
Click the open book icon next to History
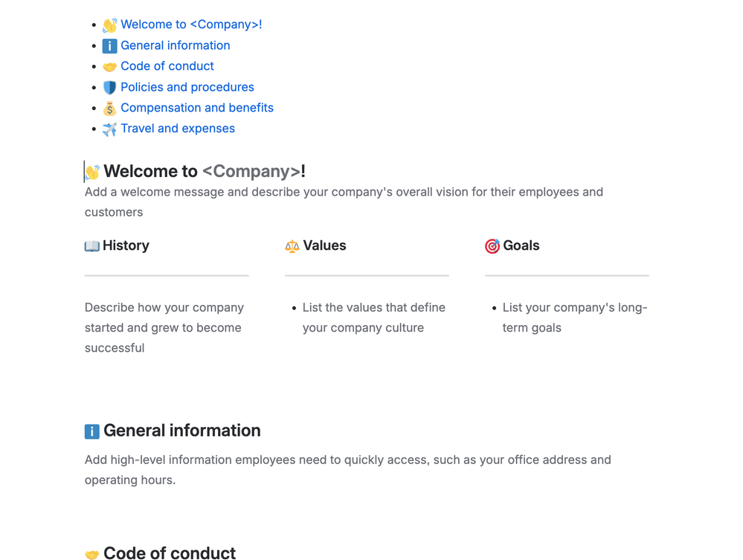coord(92,246)
